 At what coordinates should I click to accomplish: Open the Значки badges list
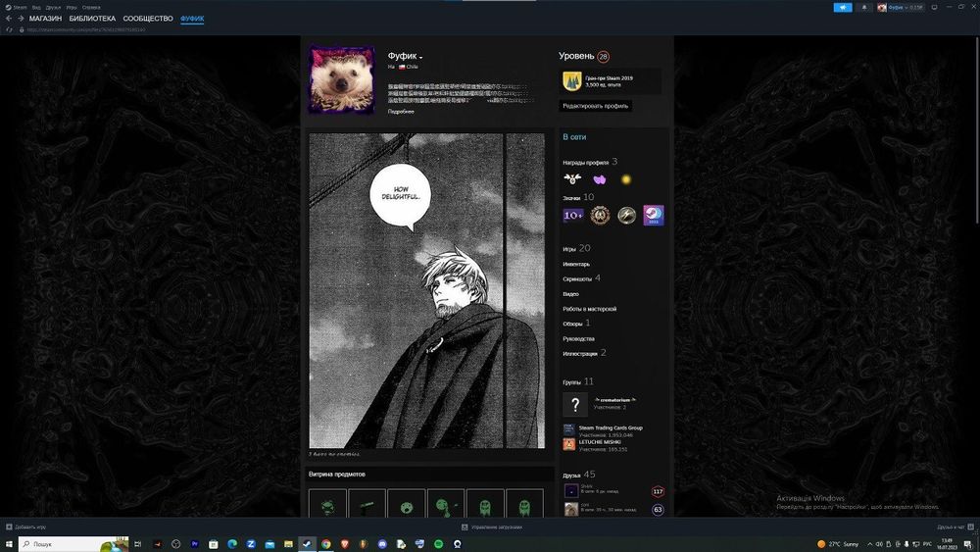tap(578, 197)
